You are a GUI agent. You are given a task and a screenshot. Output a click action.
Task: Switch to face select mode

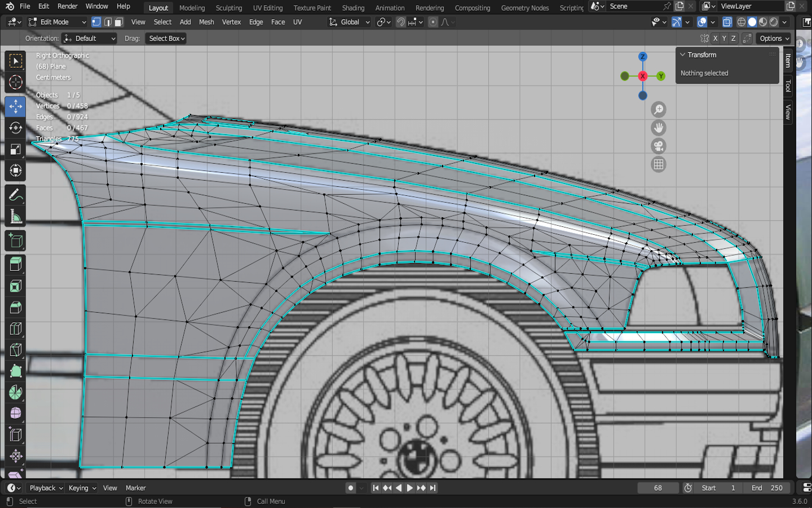click(x=118, y=22)
